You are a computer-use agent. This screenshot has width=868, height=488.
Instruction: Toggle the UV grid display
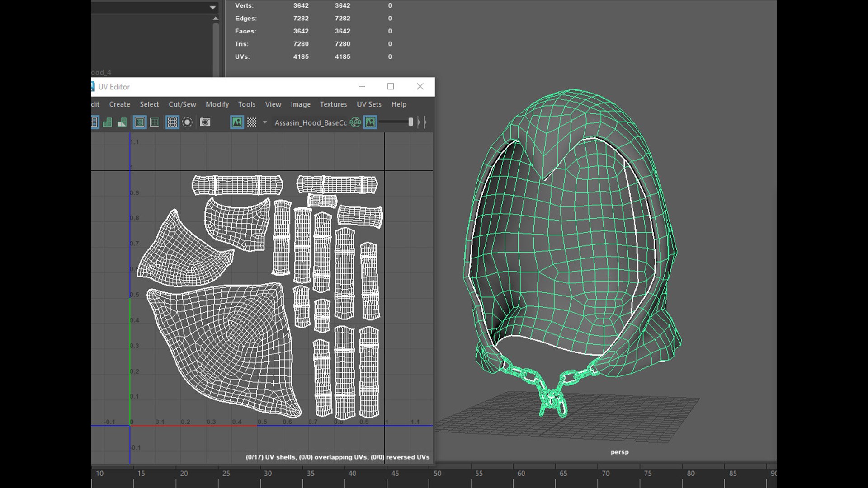tap(172, 122)
